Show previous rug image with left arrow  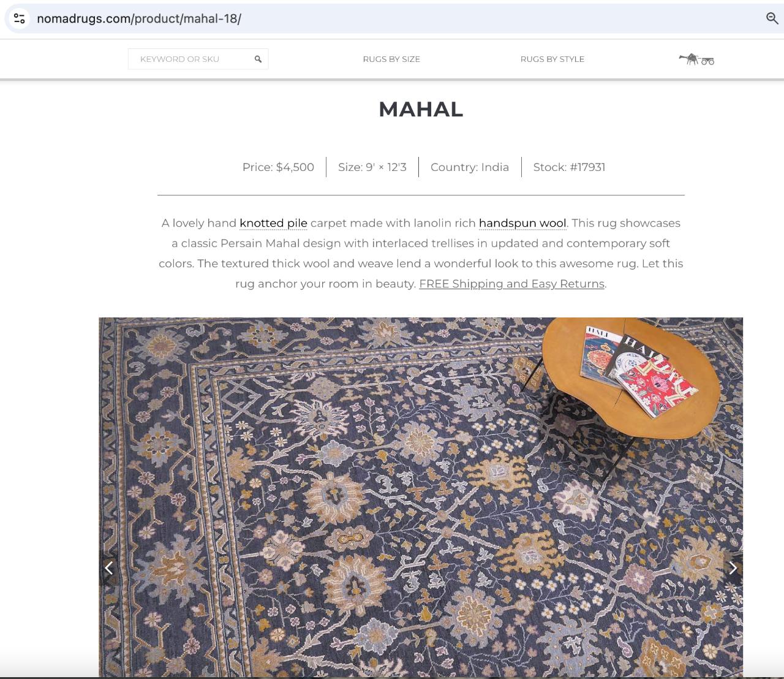(x=108, y=568)
